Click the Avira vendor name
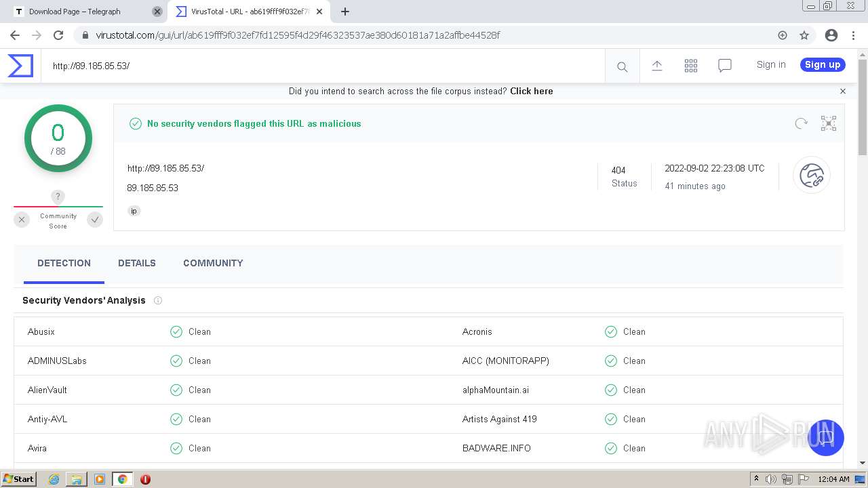The width and height of the screenshot is (868, 488). click(37, 448)
